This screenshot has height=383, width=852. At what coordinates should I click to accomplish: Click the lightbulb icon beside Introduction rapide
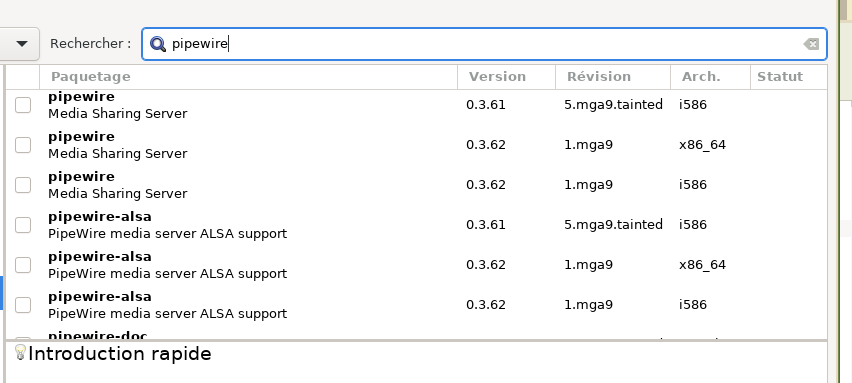(x=20, y=353)
